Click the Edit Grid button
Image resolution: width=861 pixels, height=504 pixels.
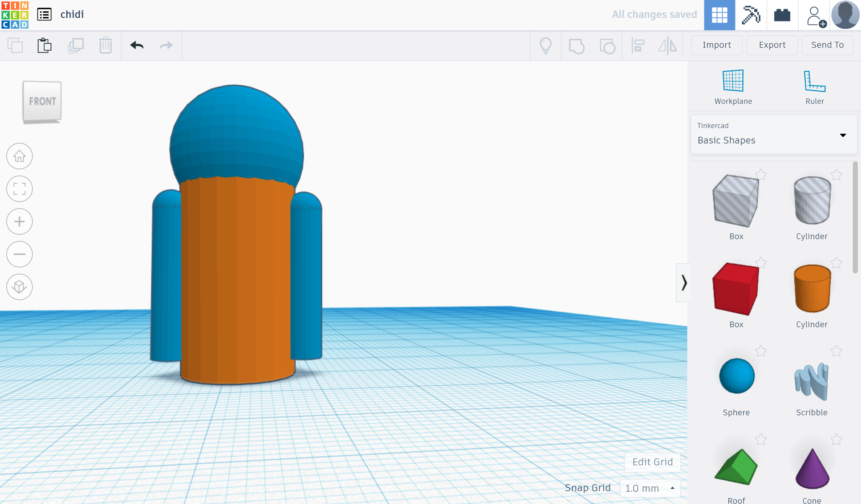click(652, 462)
